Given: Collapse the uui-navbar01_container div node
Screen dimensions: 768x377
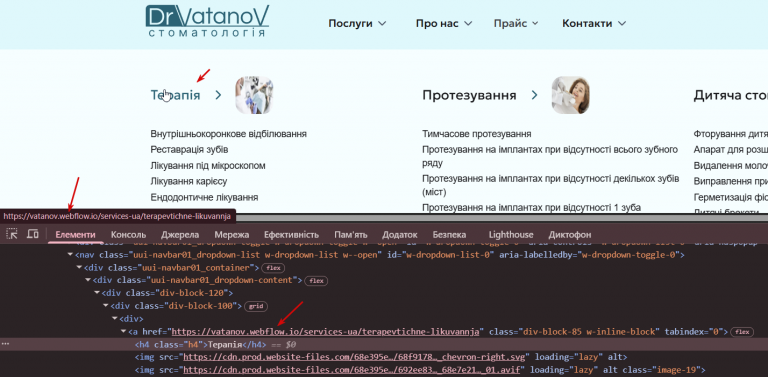Looking at the screenshot, I should click(x=79, y=268).
